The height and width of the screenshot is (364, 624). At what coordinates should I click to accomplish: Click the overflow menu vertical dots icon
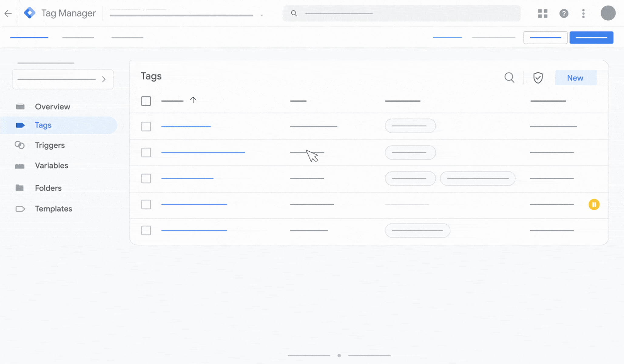[x=583, y=13]
